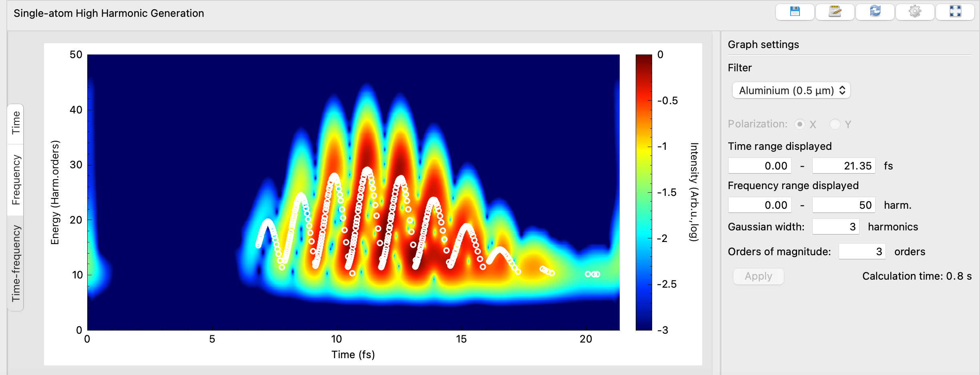The image size is (980, 375).
Task: Open the graph edit tool
Action: point(834,12)
